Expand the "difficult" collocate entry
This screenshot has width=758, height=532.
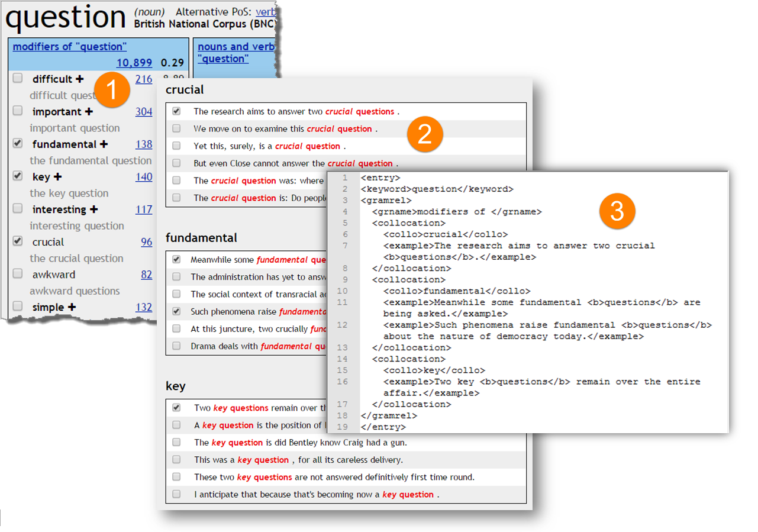point(79,79)
